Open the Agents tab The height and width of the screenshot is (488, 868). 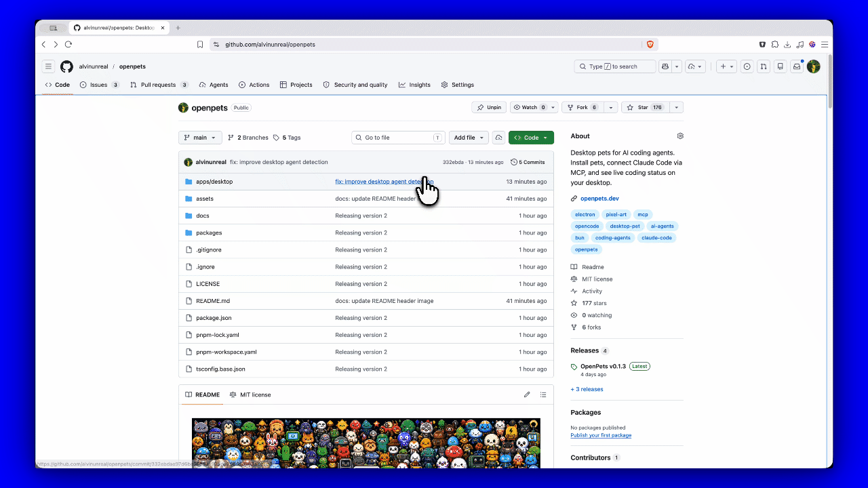pos(214,85)
